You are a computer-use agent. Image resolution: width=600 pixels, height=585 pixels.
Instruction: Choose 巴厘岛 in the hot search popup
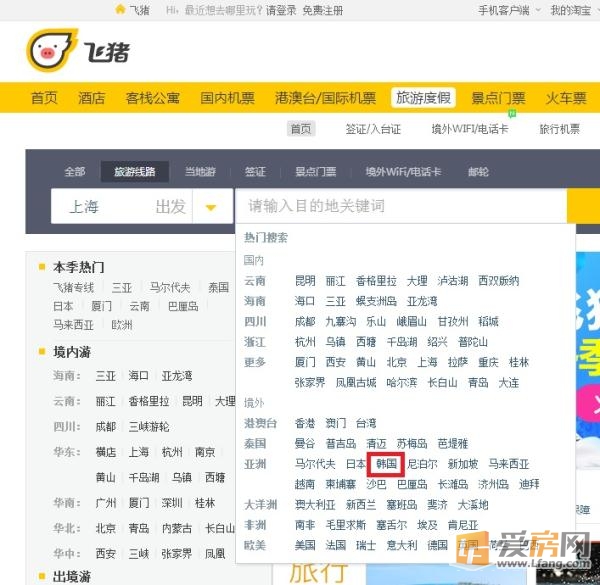(412, 484)
